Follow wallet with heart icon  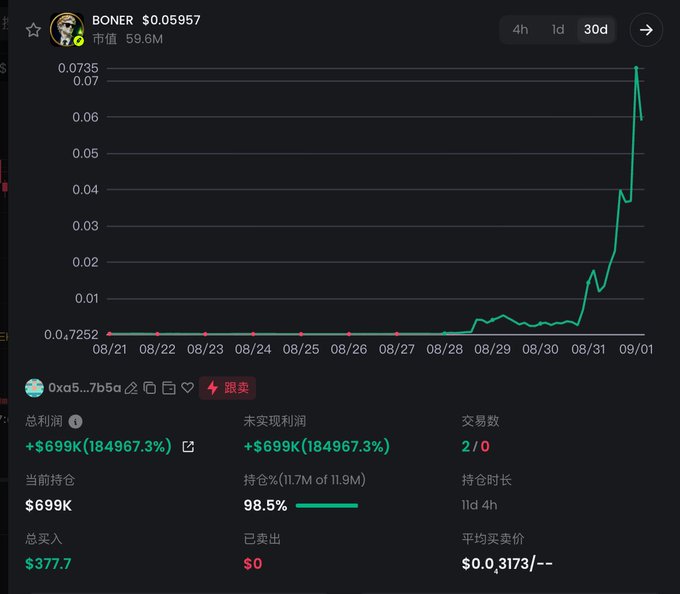pyautogui.click(x=187, y=387)
